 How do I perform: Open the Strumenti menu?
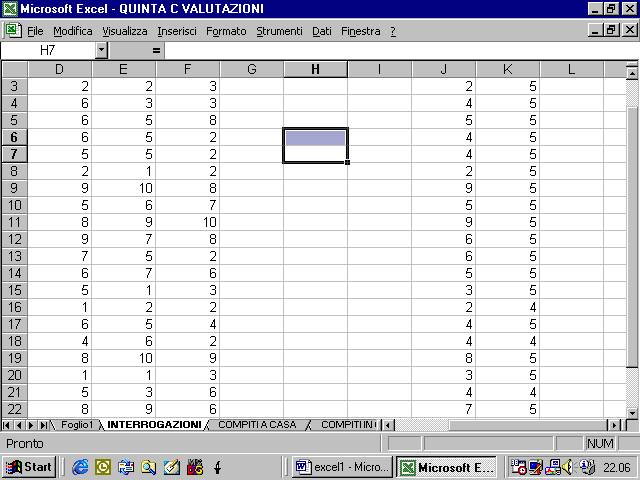click(x=279, y=31)
